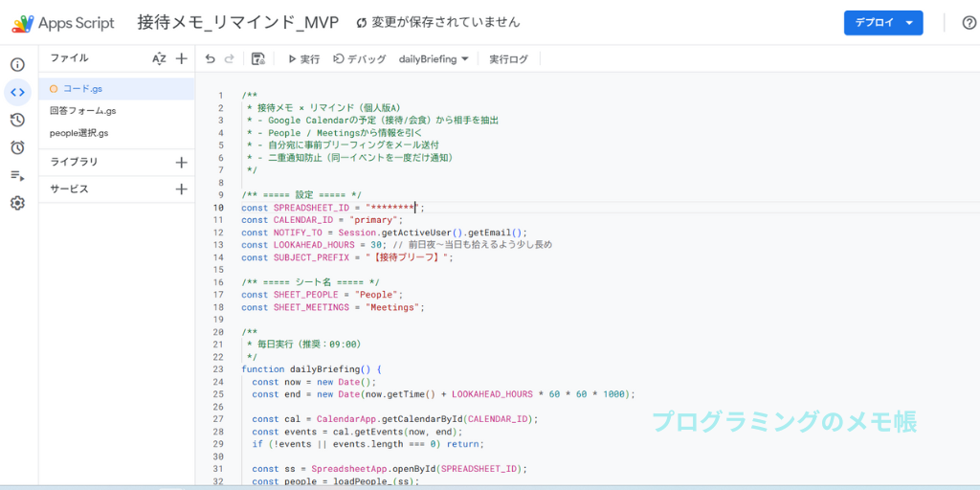The image size is (980, 490).
Task: Add a service with the plus icon
Action: click(181, 189)
